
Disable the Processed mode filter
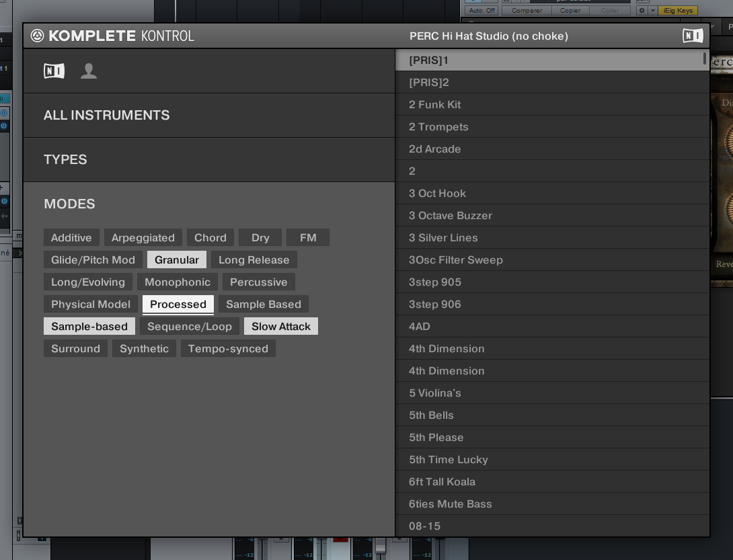(178, 304)
